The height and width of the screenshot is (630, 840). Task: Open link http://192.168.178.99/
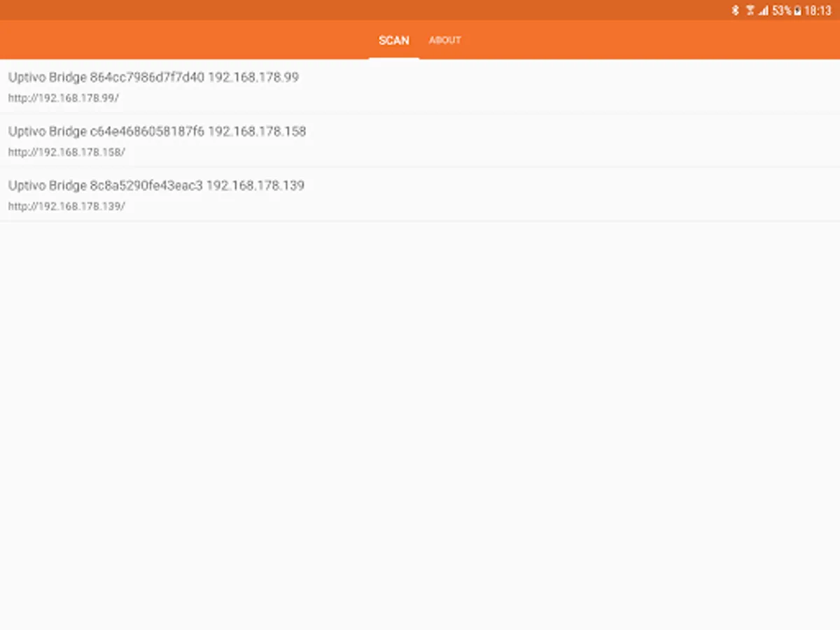click(64, 99)
